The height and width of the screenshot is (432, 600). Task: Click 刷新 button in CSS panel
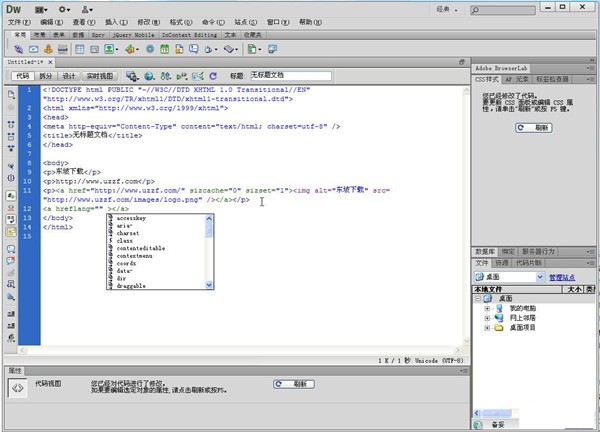coord(535,128)
